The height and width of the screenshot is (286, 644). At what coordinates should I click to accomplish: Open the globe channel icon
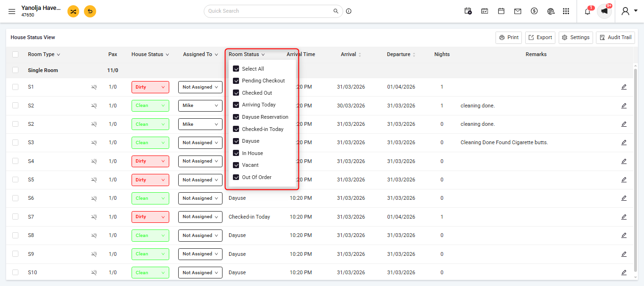(551, 11)
